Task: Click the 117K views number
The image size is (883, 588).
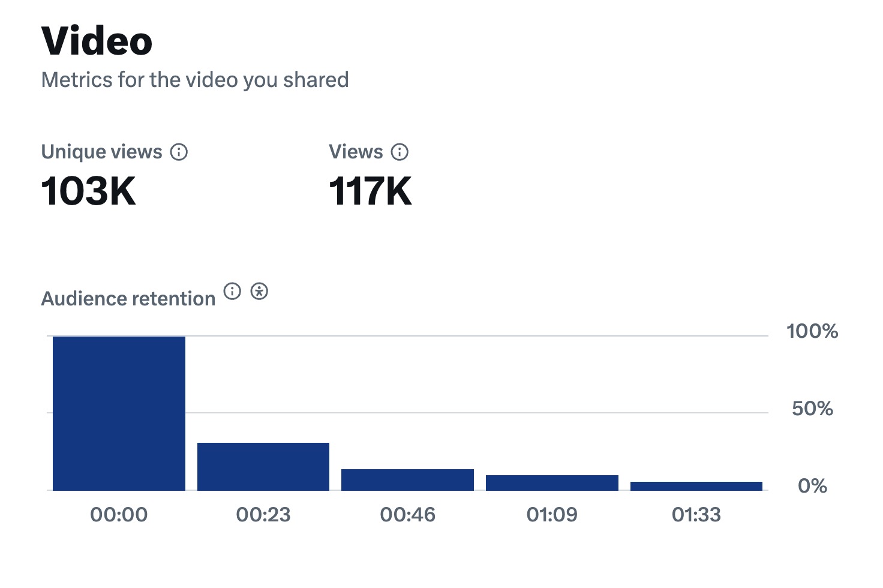Action: (x=370, y=191)
